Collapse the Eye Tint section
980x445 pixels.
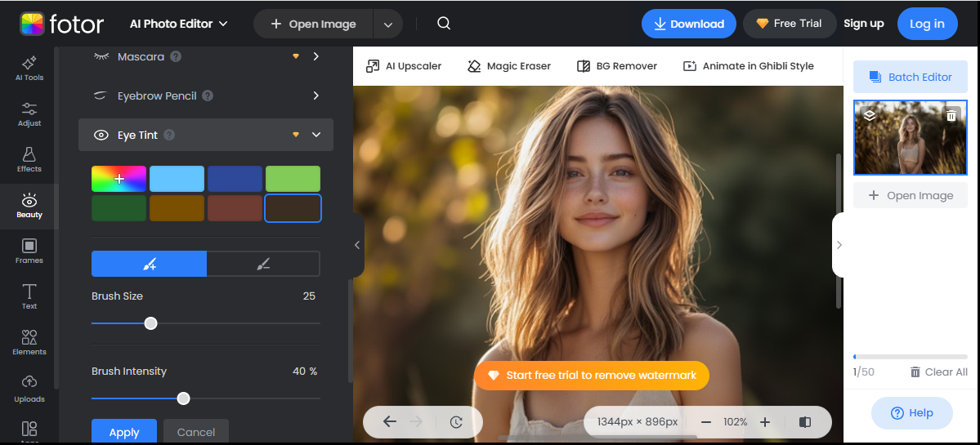tap(316, 135)
